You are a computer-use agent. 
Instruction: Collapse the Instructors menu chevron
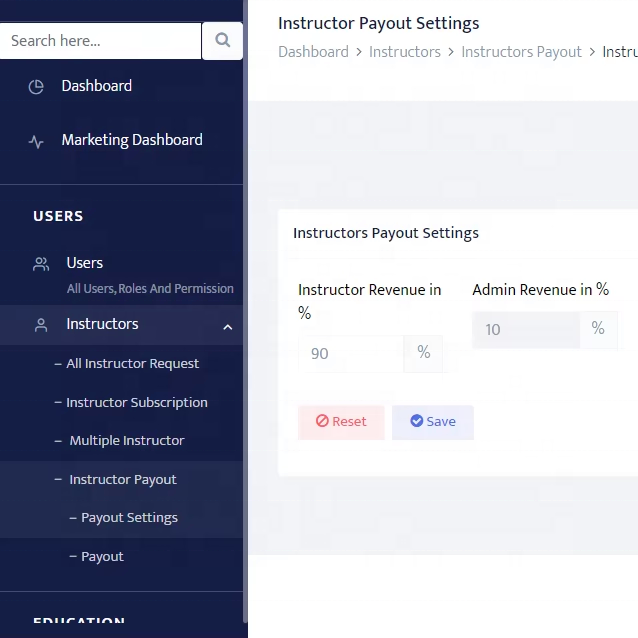(227, 326)
